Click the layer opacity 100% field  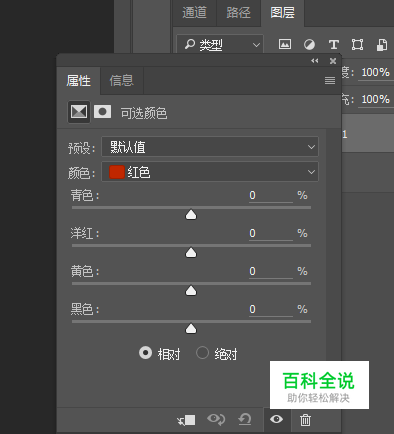tap(376, 72)
